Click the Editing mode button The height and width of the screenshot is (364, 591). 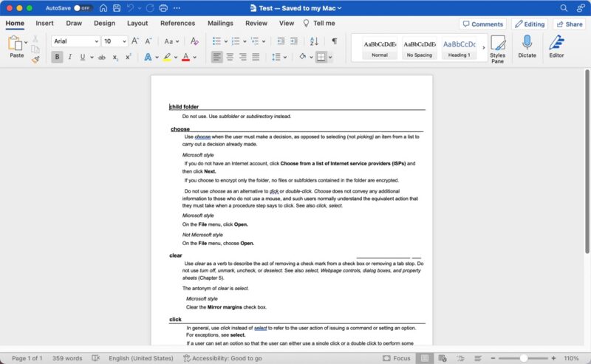(530, 24)
